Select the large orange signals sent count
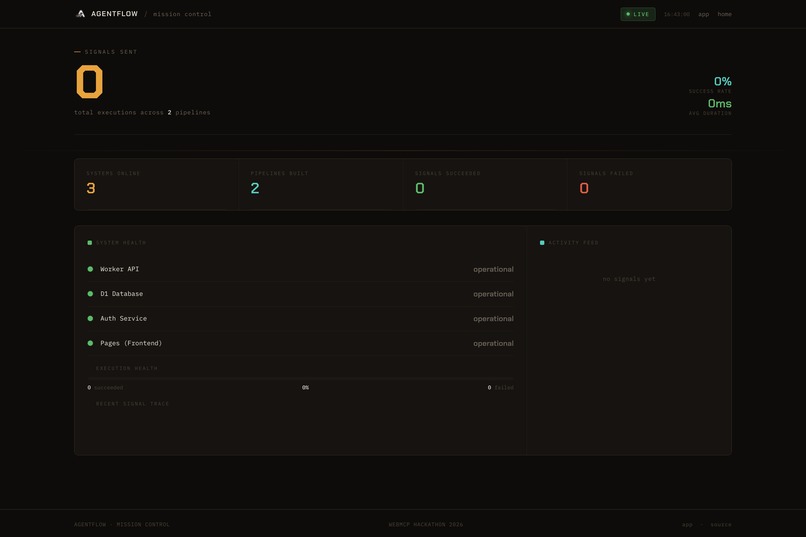806x537 pixels. (89, 81)
